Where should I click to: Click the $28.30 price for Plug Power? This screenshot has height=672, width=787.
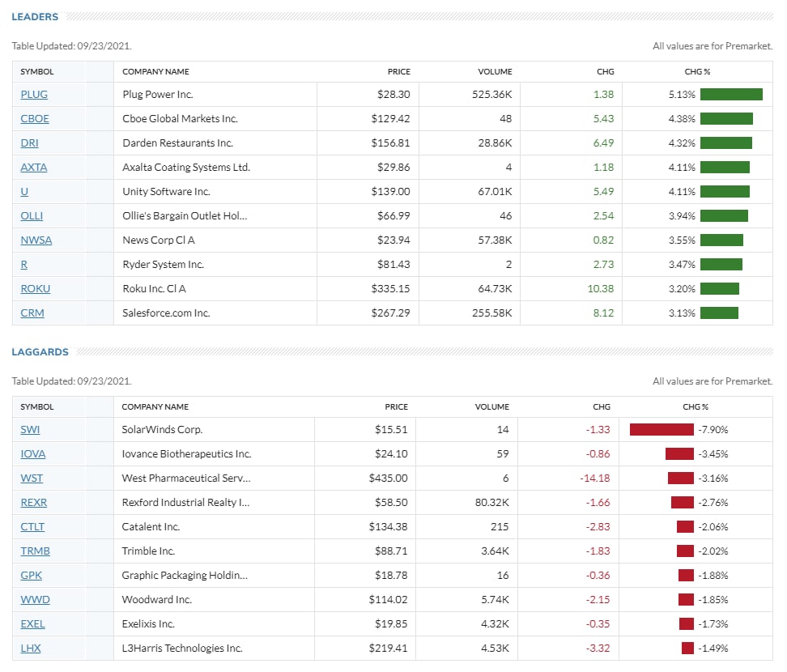pos(393,95)
